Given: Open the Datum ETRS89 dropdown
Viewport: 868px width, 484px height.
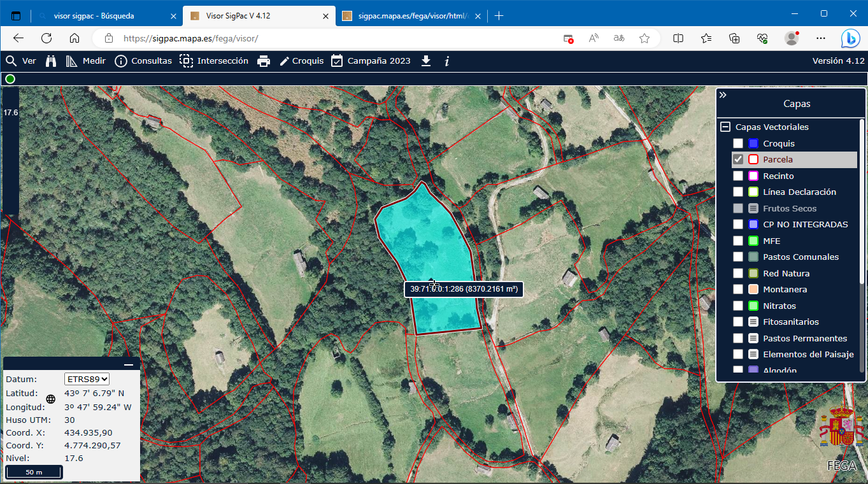Looking at the screenshot, I should tap(87, 379).
